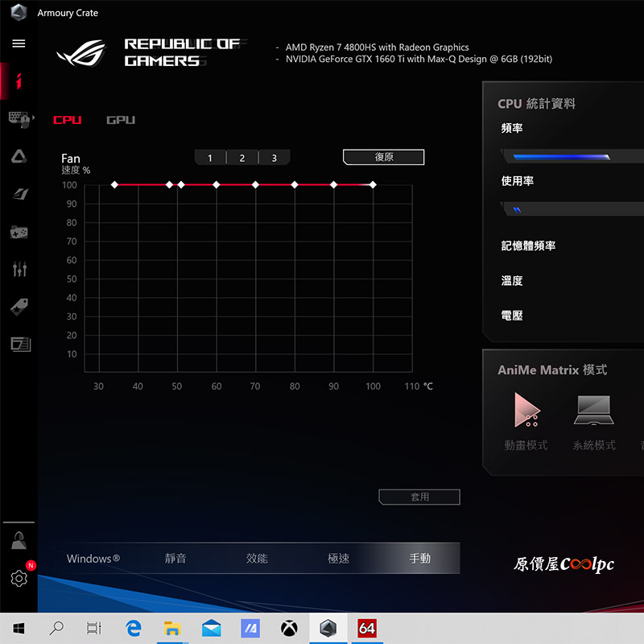Switch to 靜音 silent mode
Image resolution: width=644 pixels, height=644 pixels.
pyautogui.click(x=175, y=558)
